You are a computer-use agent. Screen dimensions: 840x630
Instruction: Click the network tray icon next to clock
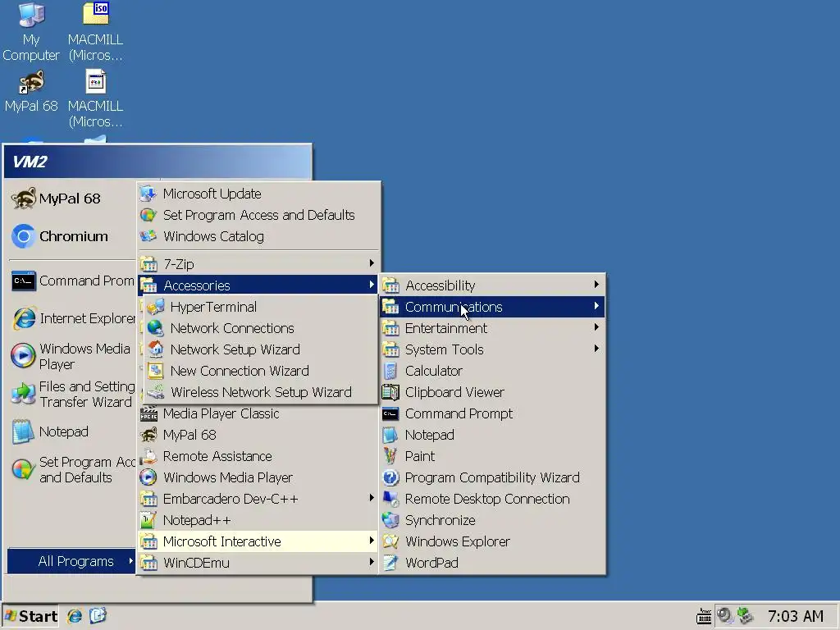pos(745,616)
